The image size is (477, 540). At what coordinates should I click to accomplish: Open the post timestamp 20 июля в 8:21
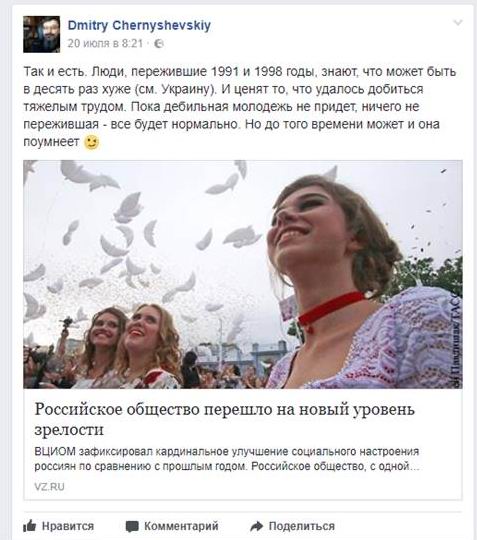pyautogui.click(x=105, y=43)
